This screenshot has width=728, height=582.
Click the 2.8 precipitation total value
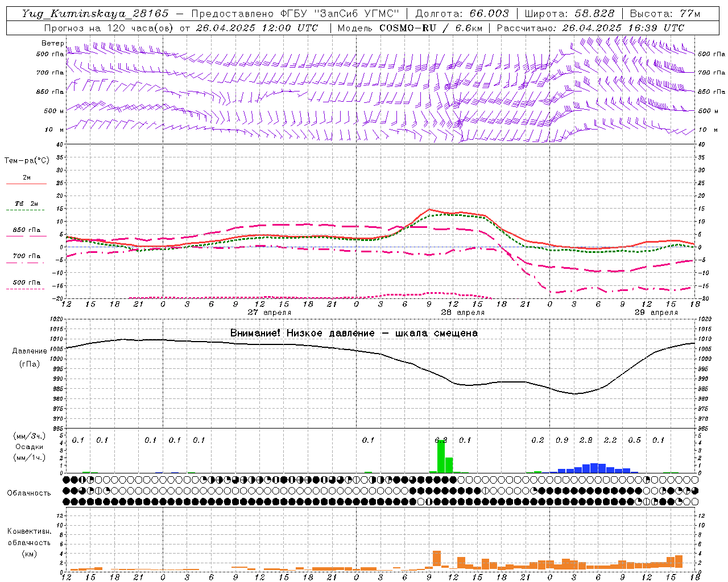tap(586, 440)
